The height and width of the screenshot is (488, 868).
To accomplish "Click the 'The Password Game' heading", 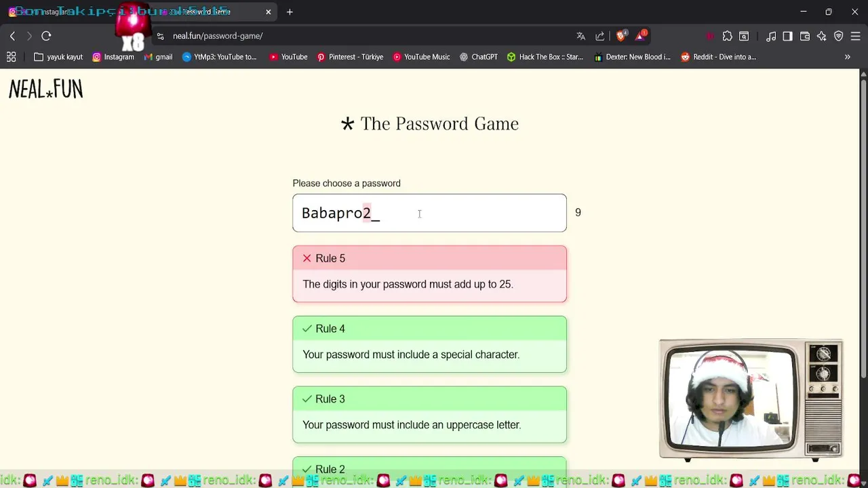I will [x=429, y=123].
